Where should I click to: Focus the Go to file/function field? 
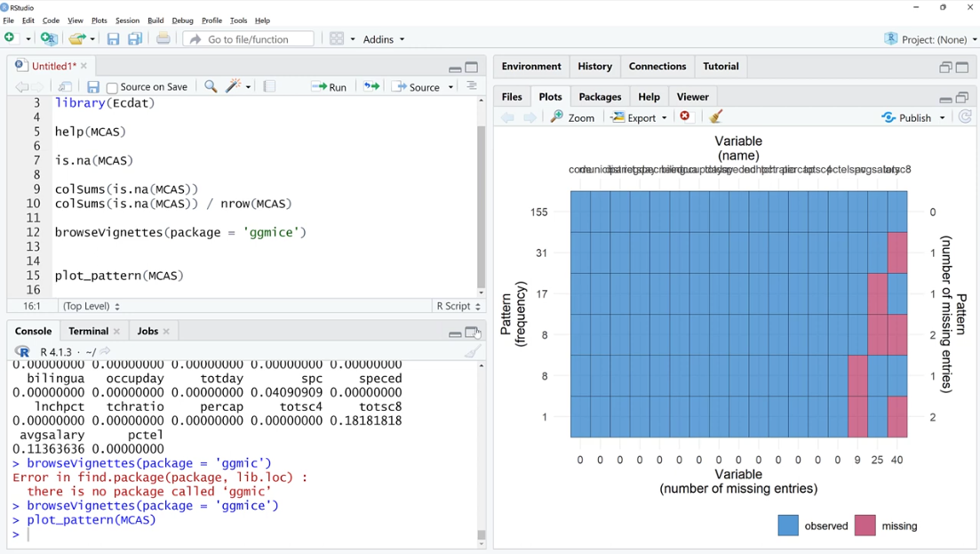[249, 39]
